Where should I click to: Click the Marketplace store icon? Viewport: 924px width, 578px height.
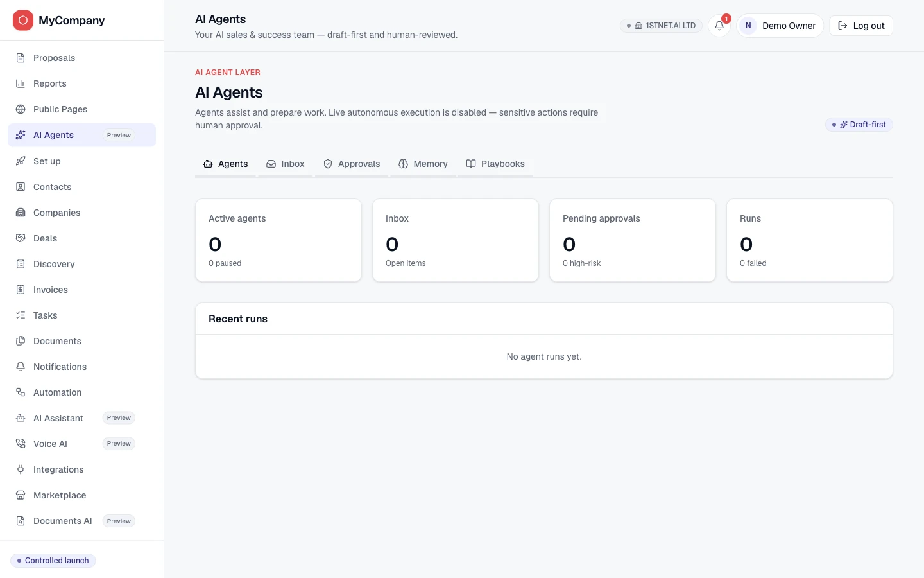pyautogui.click(x=21, y=495)
